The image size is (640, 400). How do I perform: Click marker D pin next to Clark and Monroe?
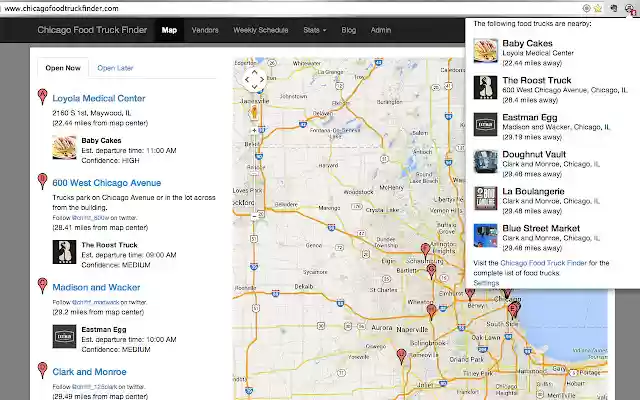point(42,370)
